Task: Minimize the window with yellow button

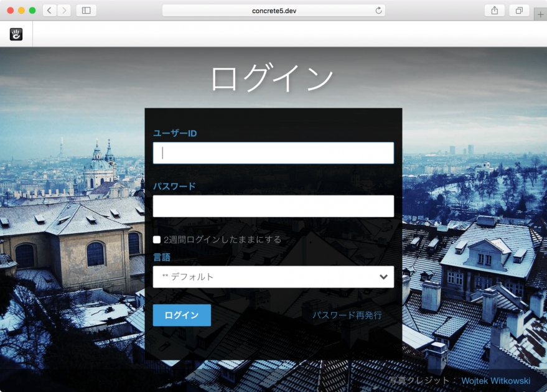Action: click(x=21, y=11)
